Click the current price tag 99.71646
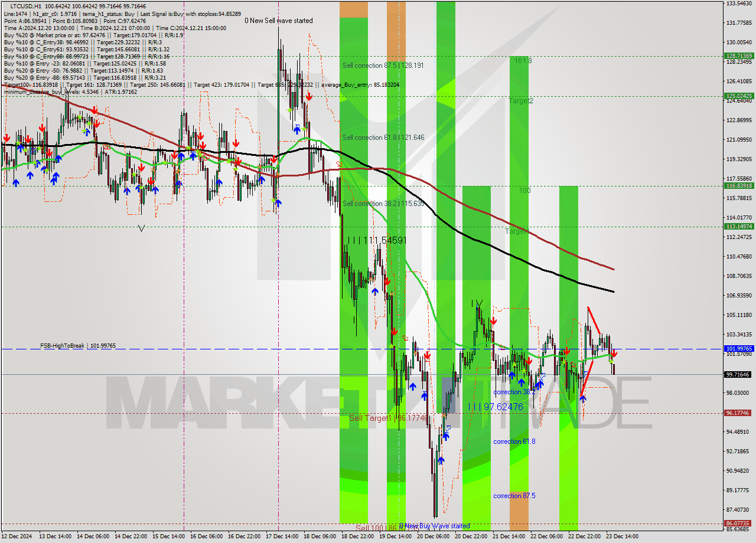This screenshot has width=756, height=543. pyautogui.click(x=739, y=375)
